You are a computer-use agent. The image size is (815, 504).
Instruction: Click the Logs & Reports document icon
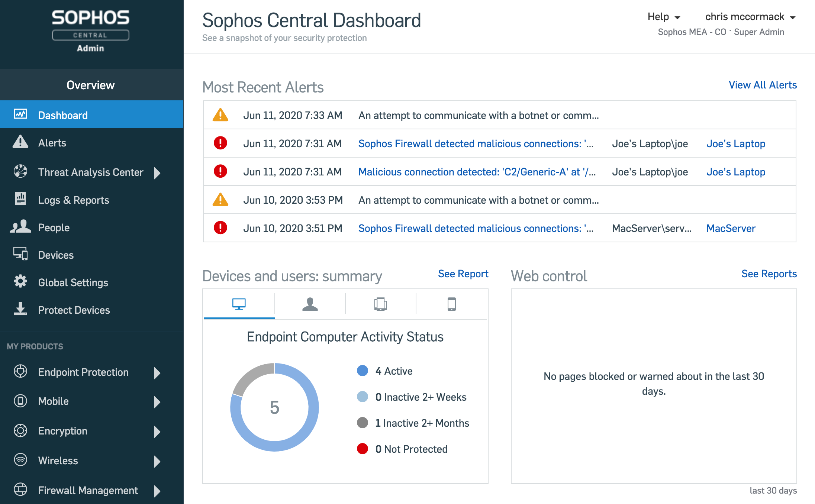(x=20, y=199)
